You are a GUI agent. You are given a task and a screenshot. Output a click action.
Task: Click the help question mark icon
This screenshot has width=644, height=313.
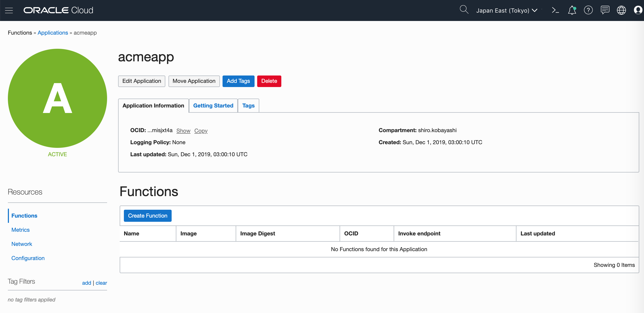(588, 10)
